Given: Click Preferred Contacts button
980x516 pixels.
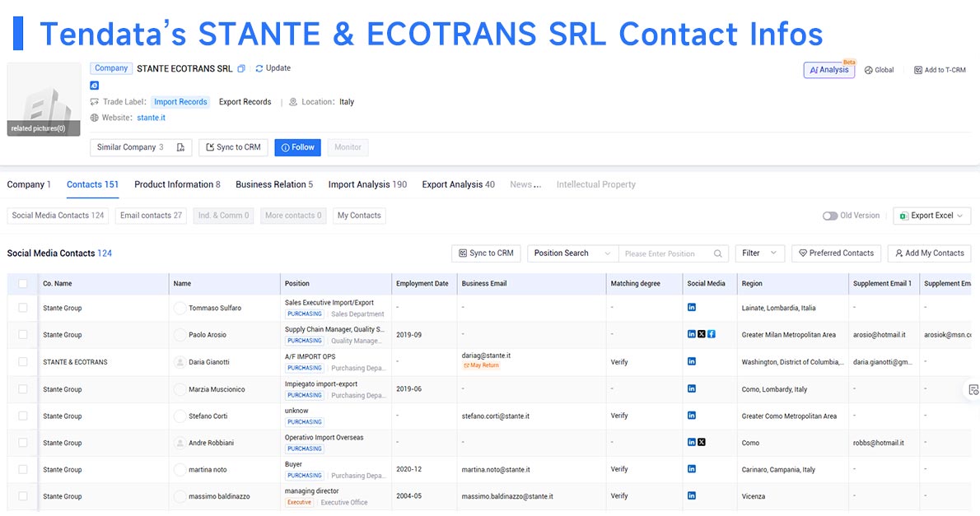Looking at the screenshot, I should (836, 253).
